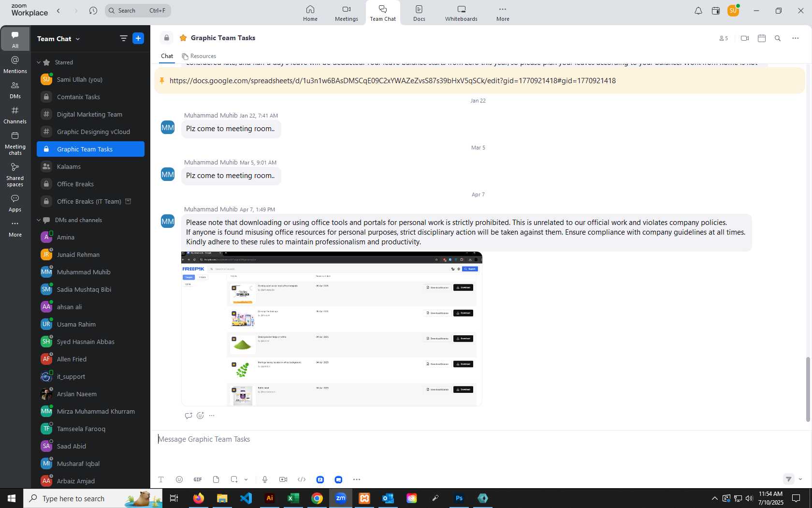Open channel more options ellipsis
The image size is (812, 508).
click(796, 38)
